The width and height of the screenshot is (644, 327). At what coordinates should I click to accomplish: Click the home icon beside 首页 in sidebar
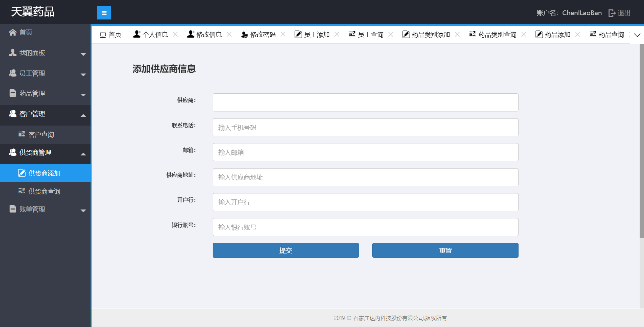tap(13, 32)
